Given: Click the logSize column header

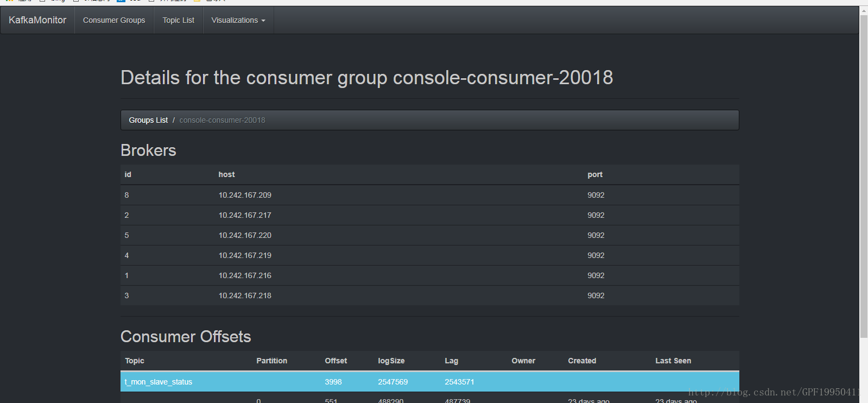Looking at the screenshot, I should click(391, 361).
